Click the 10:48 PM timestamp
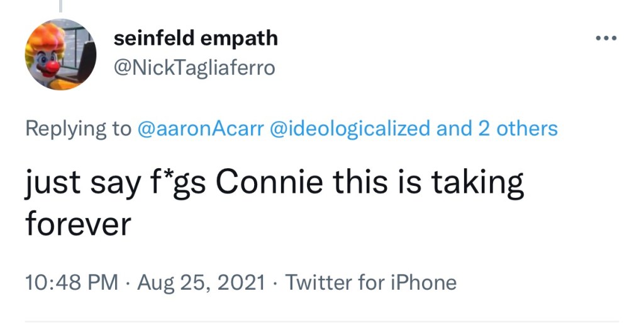 pyautogui.click(x=71, y=283)
